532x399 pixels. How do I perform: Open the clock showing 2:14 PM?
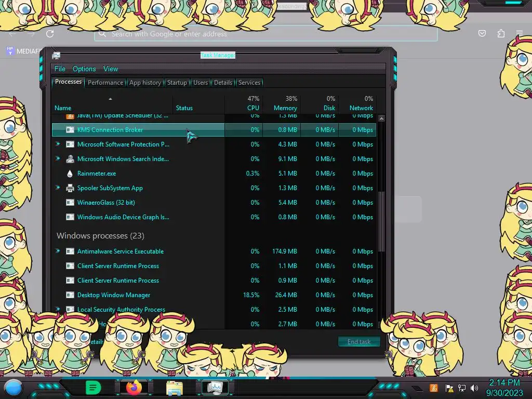504,388
